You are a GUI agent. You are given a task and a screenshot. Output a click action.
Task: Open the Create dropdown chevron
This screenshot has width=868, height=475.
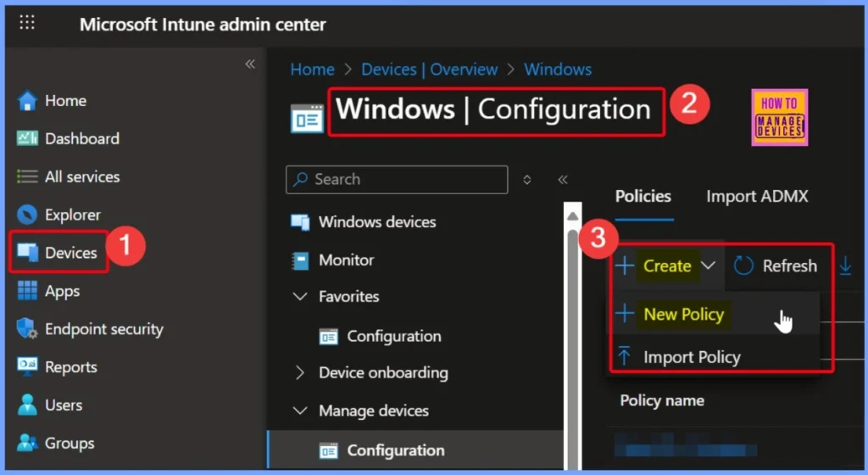click(708, 265)
